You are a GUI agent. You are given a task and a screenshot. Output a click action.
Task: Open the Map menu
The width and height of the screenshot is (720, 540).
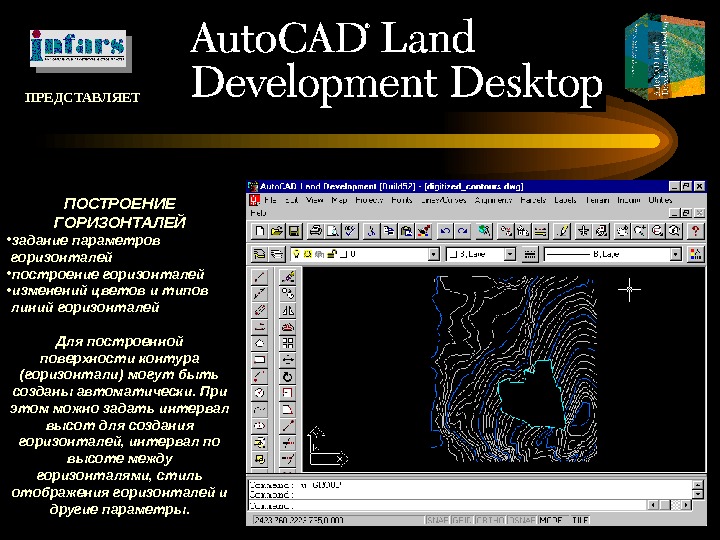click(339, 200)
